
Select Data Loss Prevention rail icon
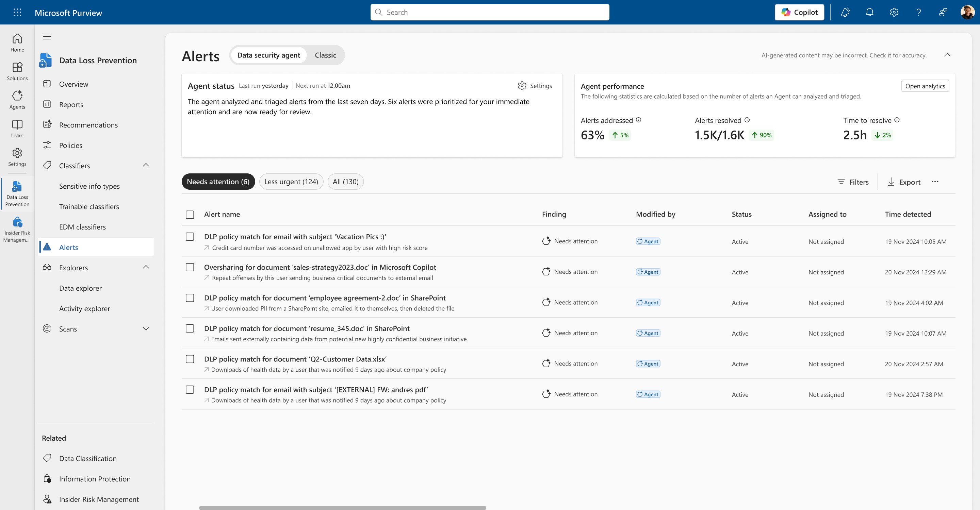point(17,193)
